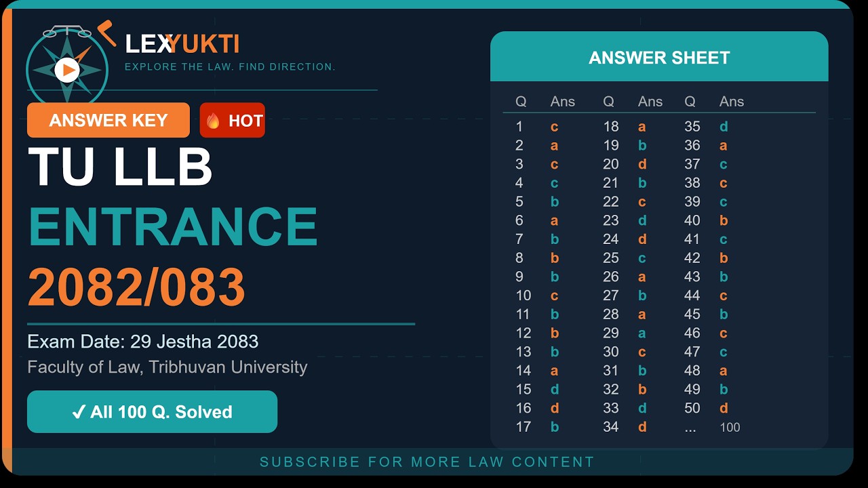Image resolution: width=868 pixels, height=488 pixels.
Task: Click answer d for question 24
Action: point(642,239)
